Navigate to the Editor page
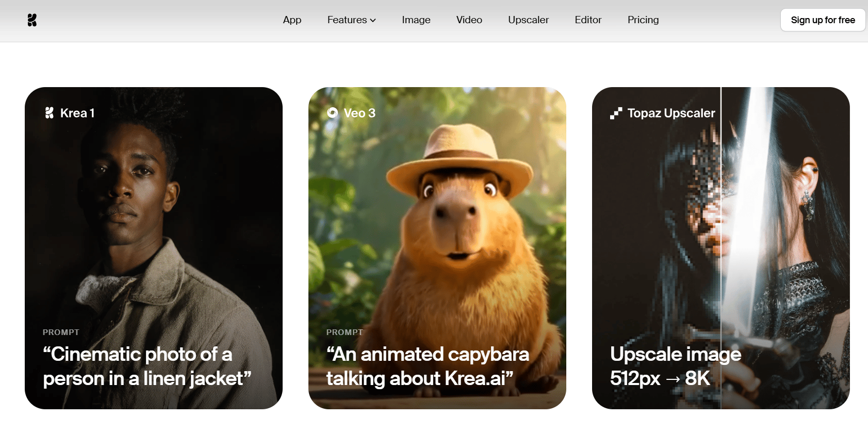868x434 pixels. pos(588,20)
